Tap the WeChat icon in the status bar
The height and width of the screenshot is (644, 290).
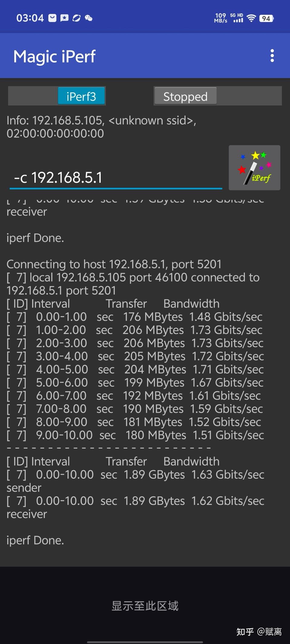point(88,18)
